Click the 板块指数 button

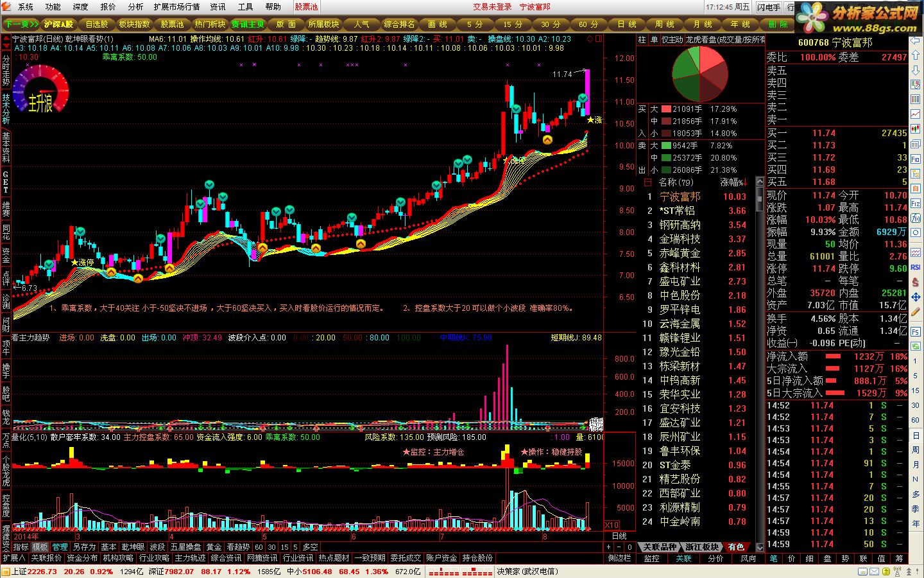pyautogui.click(x=134, y=24)
